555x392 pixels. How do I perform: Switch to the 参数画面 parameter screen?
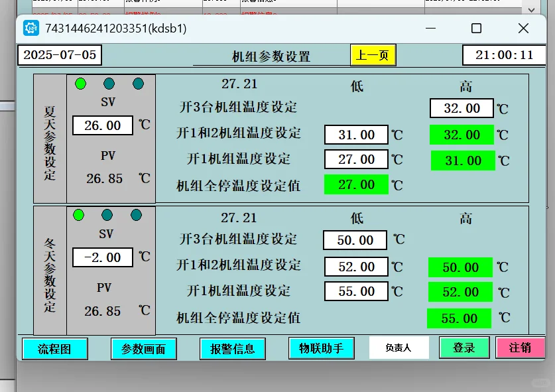pyautogui.click(x=145, y=348)
